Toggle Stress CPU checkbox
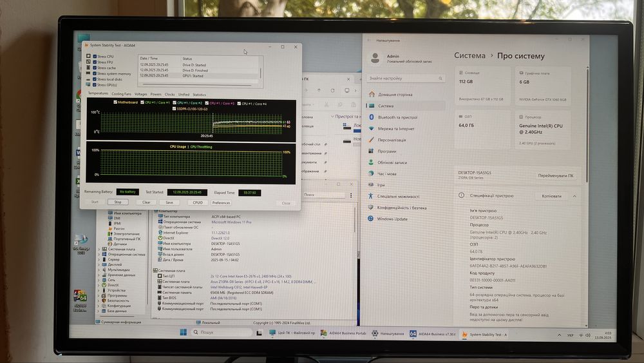The width and height of the screenshot is (644, 363). pyautogui.click(x=95, y=56)
